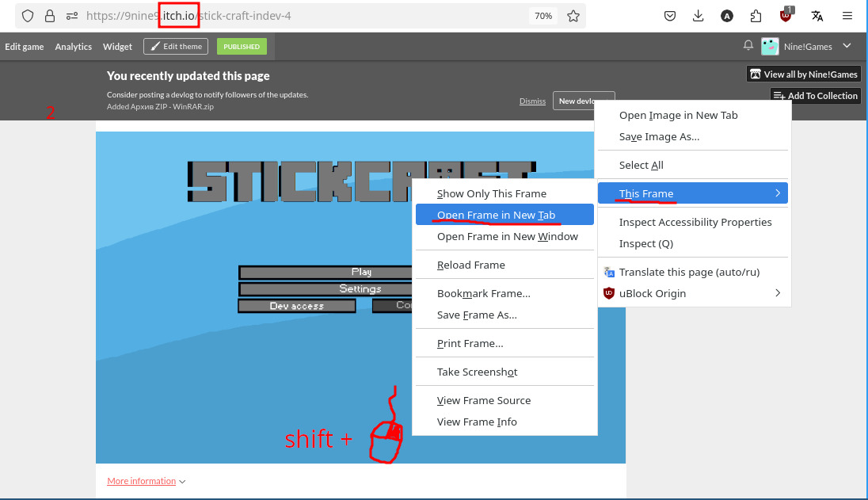Open Analytics page
This screenshot has height=500, width=868.
(x=73, y=47)
